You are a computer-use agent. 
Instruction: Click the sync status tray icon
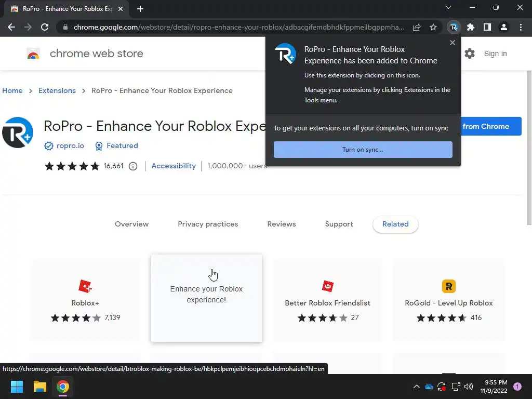(442, 387)
